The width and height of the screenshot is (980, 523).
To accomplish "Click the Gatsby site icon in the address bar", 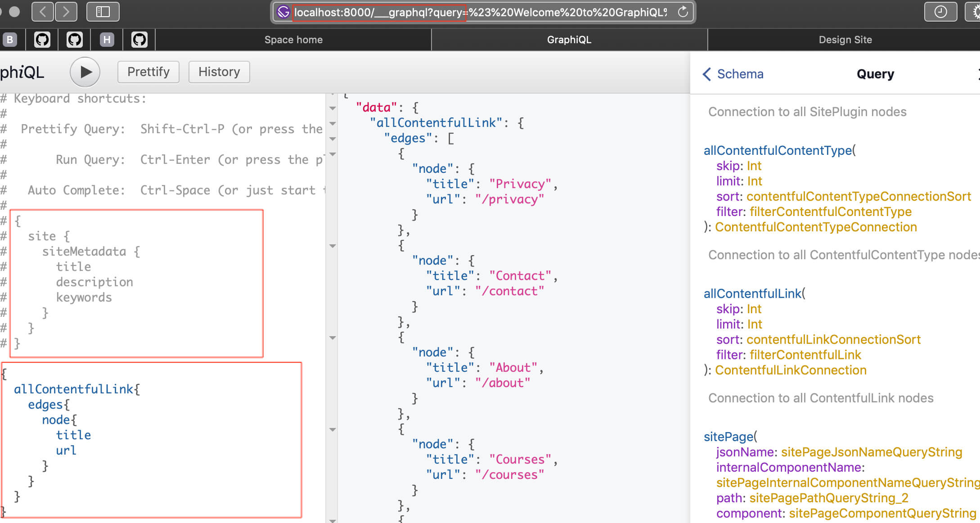I will pyautogui.click(x=283, y=12).
